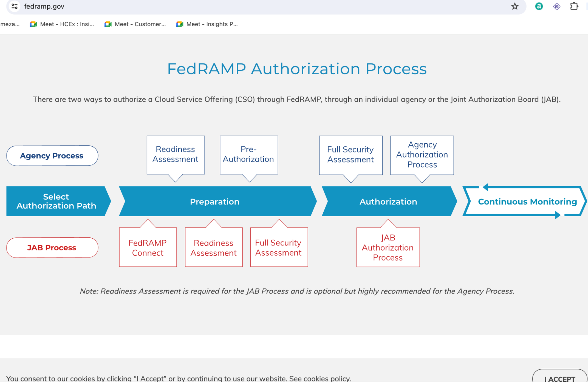The image size is (588, 382).
Task: Select the JAB Process pill
Action: [52, 248]
